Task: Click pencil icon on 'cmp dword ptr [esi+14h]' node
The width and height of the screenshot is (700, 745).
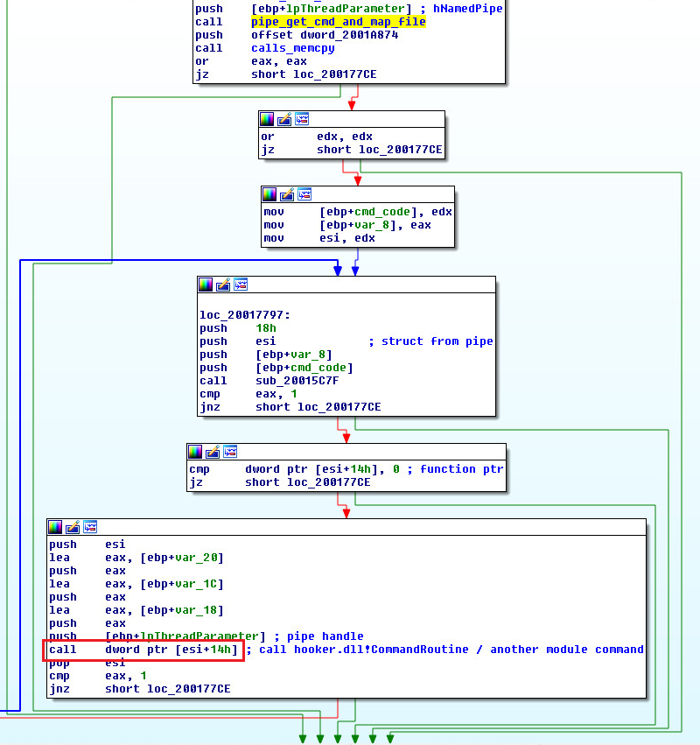Action: click(213, 452)
